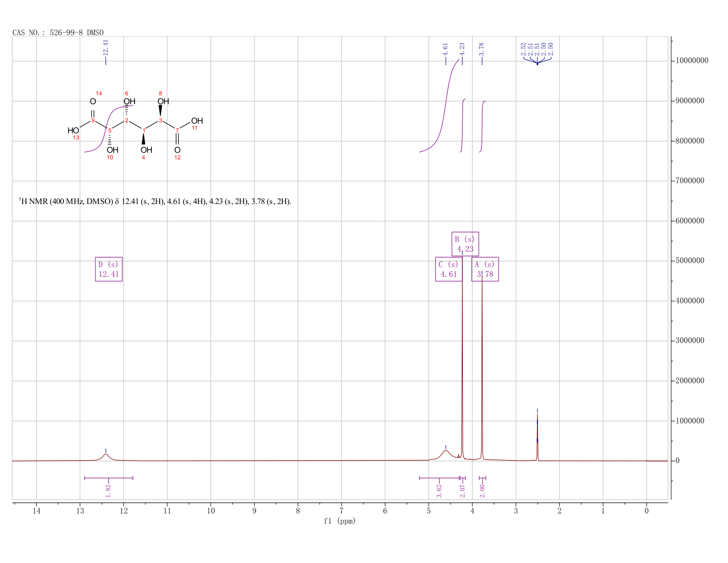Click the CAS NO. 526-99-8 DMSO title
The height and width of the screenshot is (563, 728).
tap(58, 33)
